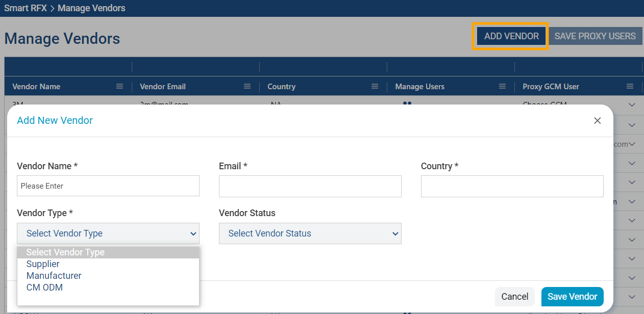The height and width of the screenshot is (314, 644).
Task: Open Manage Users column menu icon
Action: point(502,87)
